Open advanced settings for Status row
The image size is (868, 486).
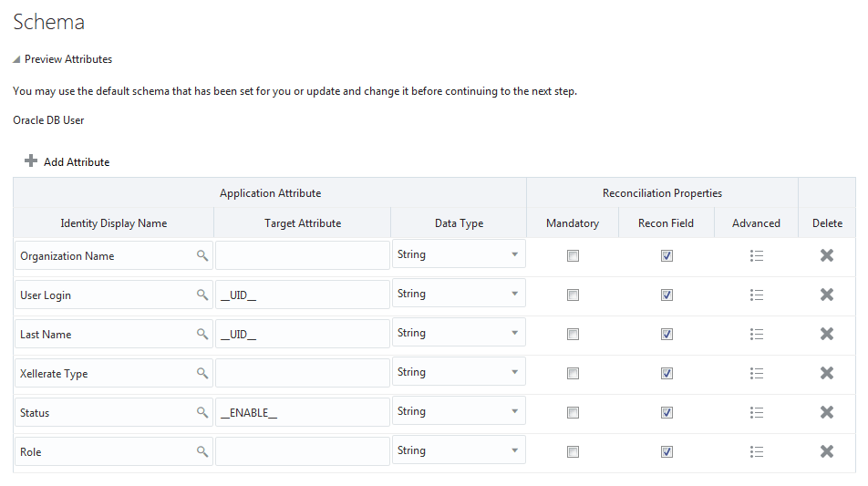(x=756, y=413)
